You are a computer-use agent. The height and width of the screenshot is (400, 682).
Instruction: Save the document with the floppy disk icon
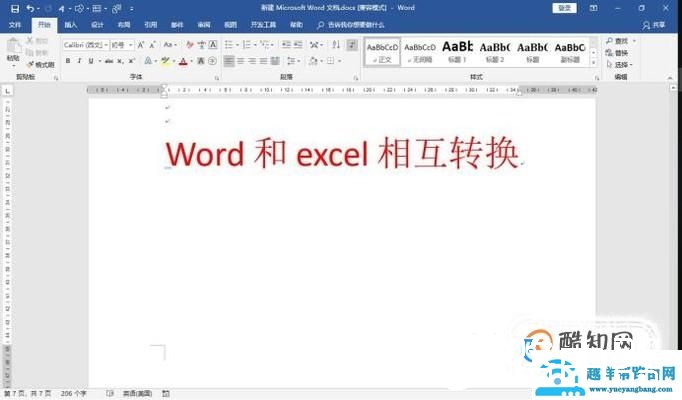pos(15,8)
